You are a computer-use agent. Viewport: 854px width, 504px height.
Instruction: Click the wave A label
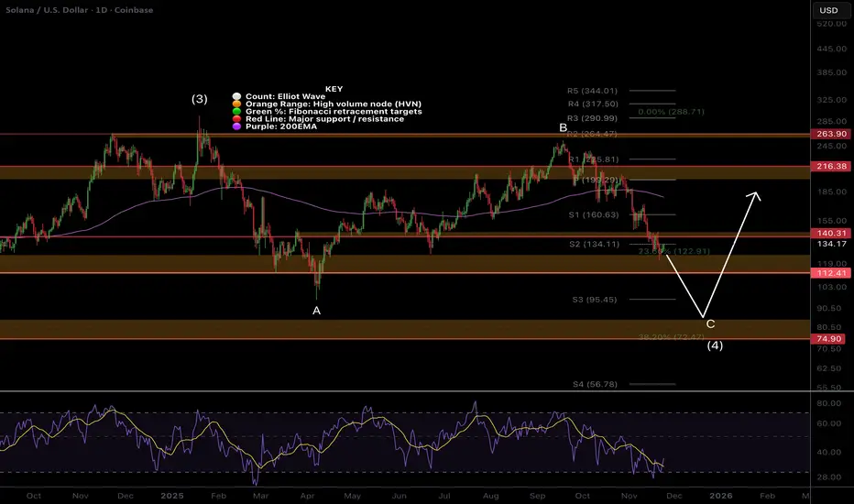316,312
